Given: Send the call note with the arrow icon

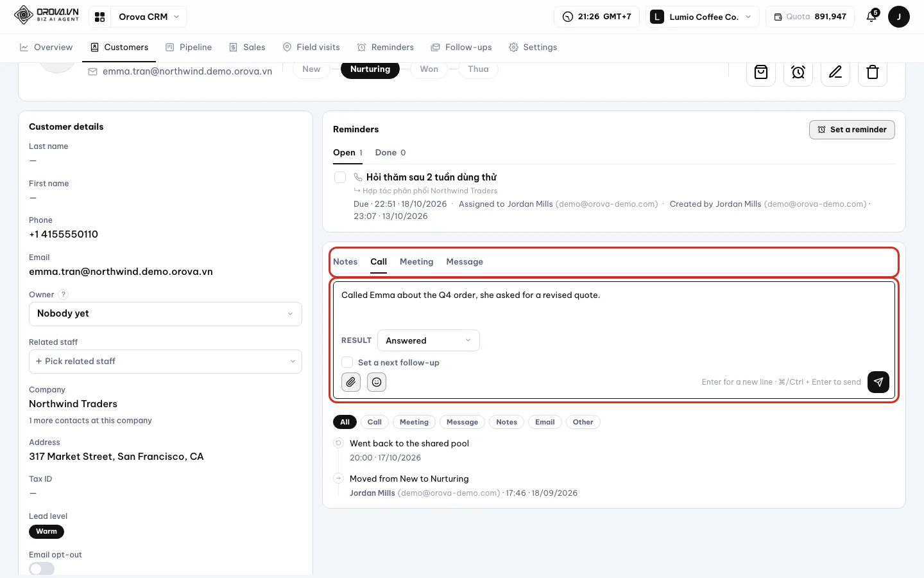Looking at the screenshot, I should click(878, 382).
